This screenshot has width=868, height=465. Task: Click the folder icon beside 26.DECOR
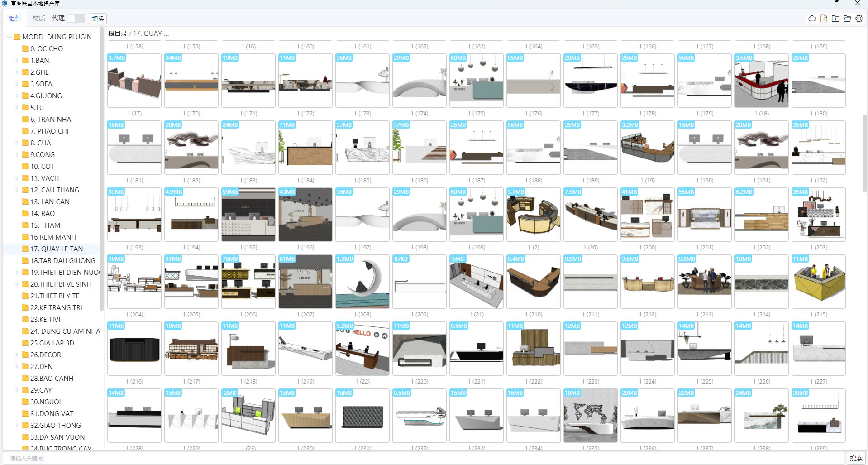click(25, 355)
